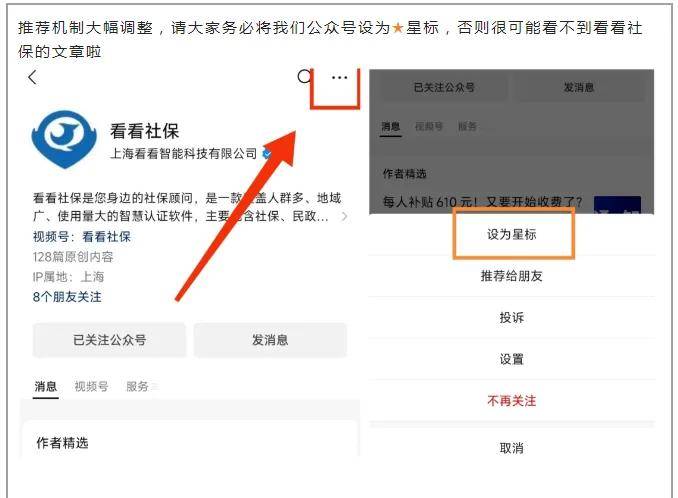
Task: Expand the account description chevron
Action: (344, 216)
